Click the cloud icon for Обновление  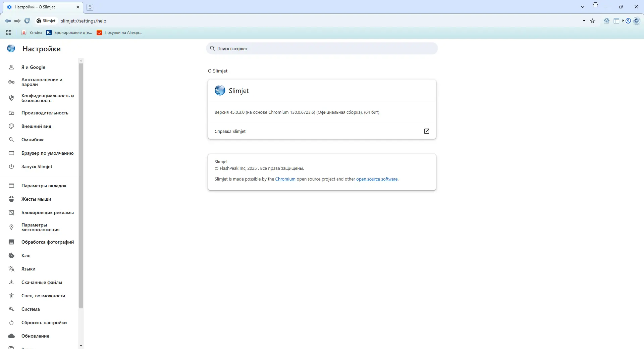point(11,336)
